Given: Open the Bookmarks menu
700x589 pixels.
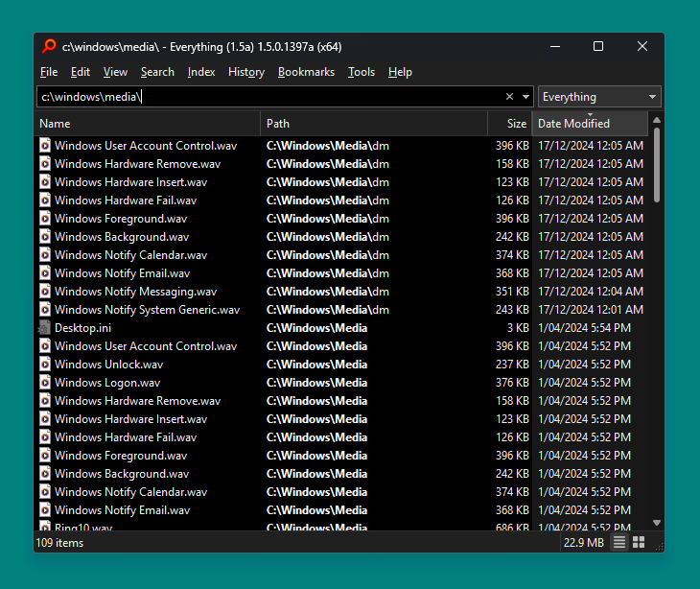Looking at the screenshot, I should point(306,72).
